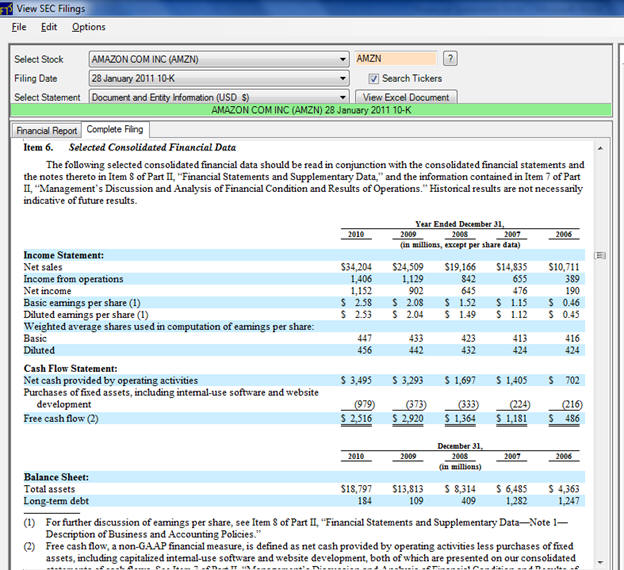624x570 pixels.
Task: Click 2010 fixed asset purchases (979)
Action: (x=365, y=404)
